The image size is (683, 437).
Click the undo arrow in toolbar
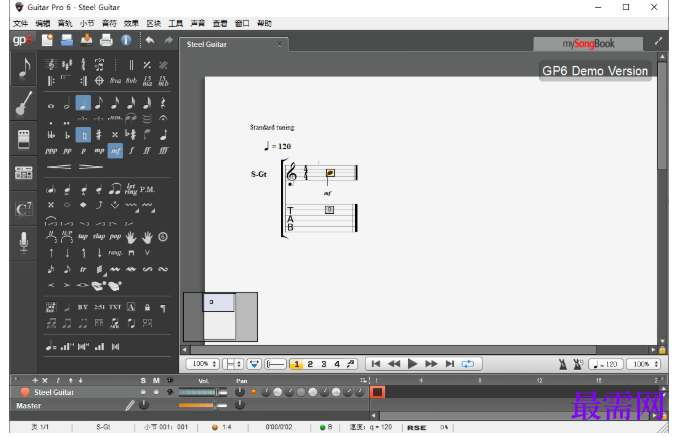[150, 40]
